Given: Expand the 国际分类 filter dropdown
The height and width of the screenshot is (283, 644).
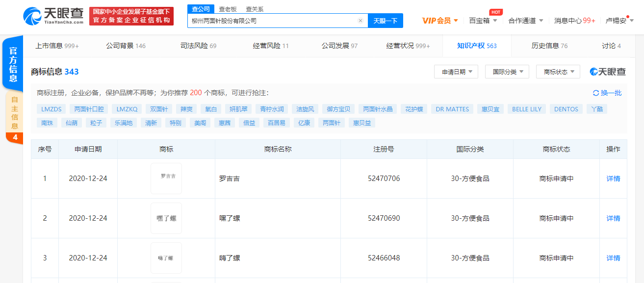Looking at the screenshot, I should pyautogui.click(x=507, y=72).
